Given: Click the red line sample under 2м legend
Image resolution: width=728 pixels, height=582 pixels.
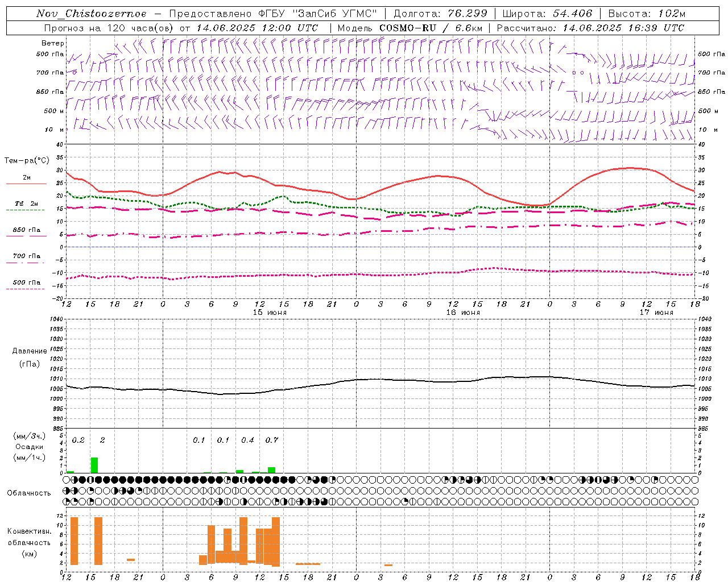Looking at the screenshot, I should point(27,184).
